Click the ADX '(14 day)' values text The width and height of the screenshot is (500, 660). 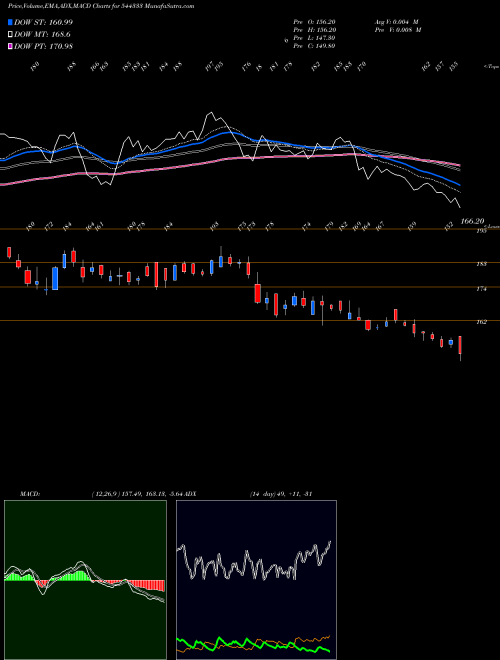(x=281, y=493)
